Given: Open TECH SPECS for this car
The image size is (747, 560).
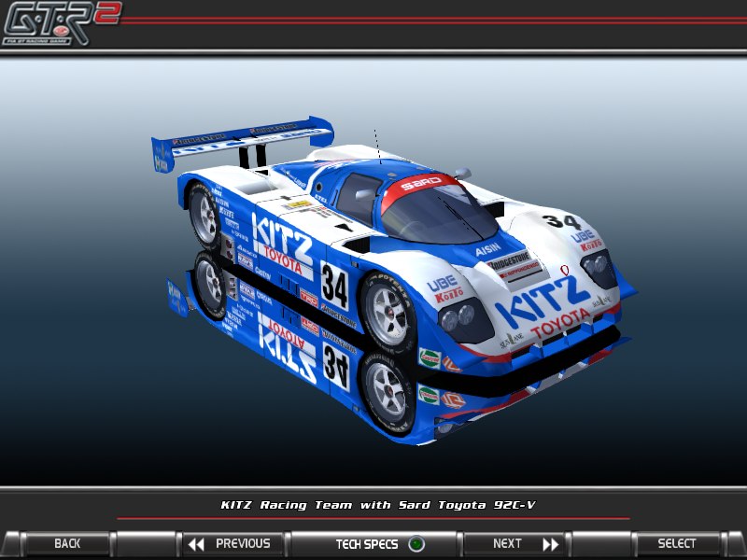Looking at the screenshot, I should 374,544.
